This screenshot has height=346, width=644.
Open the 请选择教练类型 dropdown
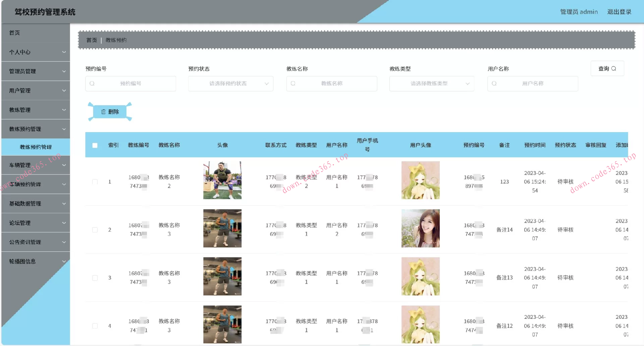click(432, 83)
